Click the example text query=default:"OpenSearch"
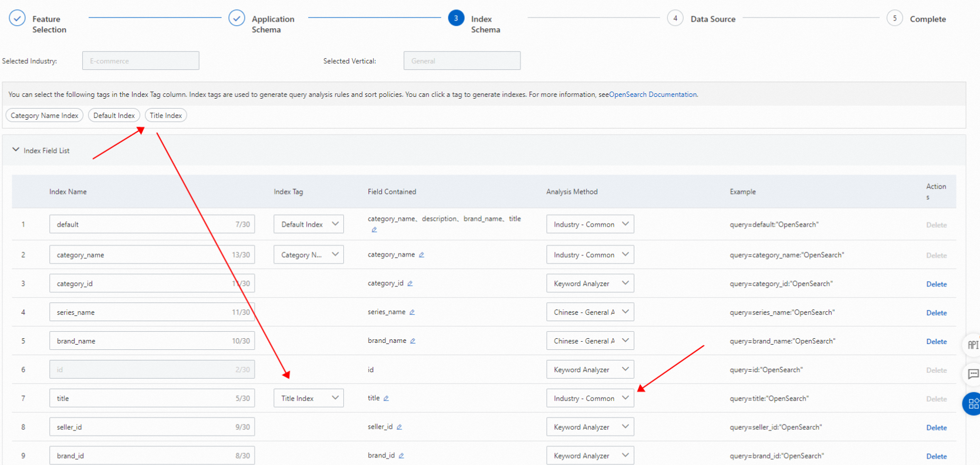The width and height of the screenshot is (980, 465). pyautogui.click(x=774, y=225)
